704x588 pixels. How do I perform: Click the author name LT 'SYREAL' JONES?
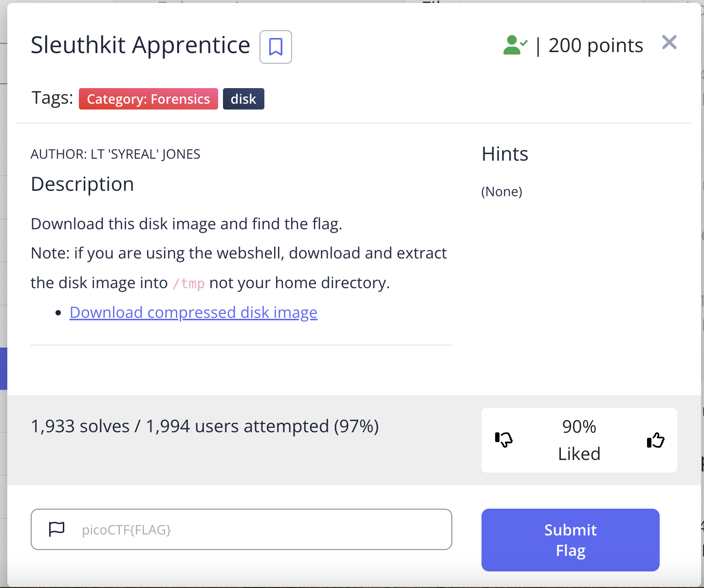(x=146, y=154)
